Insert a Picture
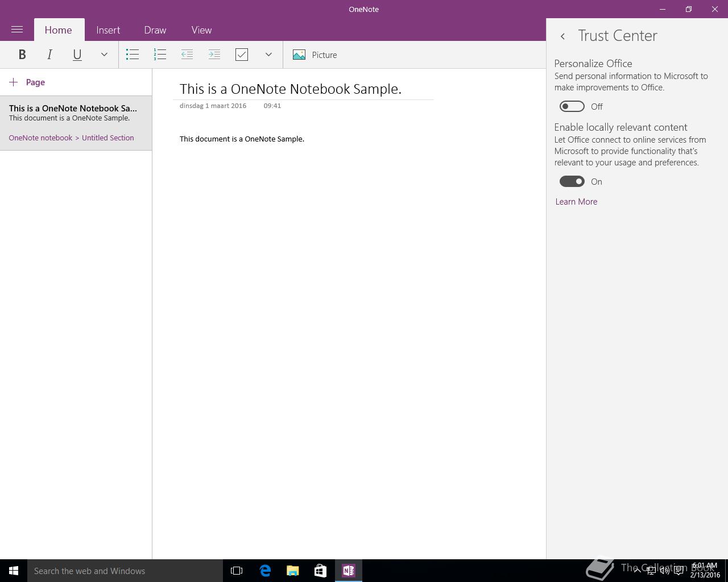728x582 pixels. pyautogui.click(x=315, y=55)
